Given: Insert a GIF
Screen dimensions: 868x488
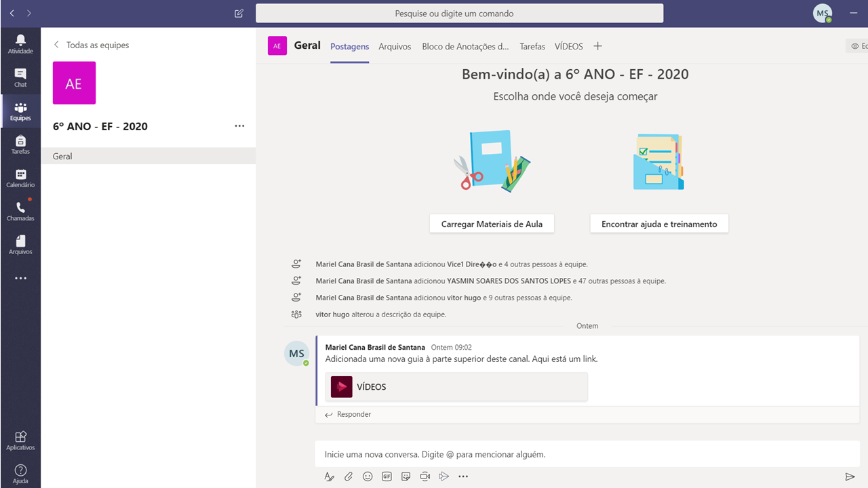Looking at the screenshot, I should 387,476.
